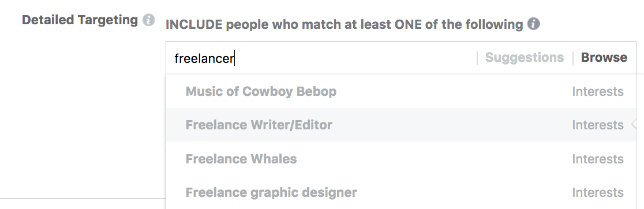644x209 pixels.
Task: Click info icon beside Detailed Targeting label
Action: [x=149, y=20]
